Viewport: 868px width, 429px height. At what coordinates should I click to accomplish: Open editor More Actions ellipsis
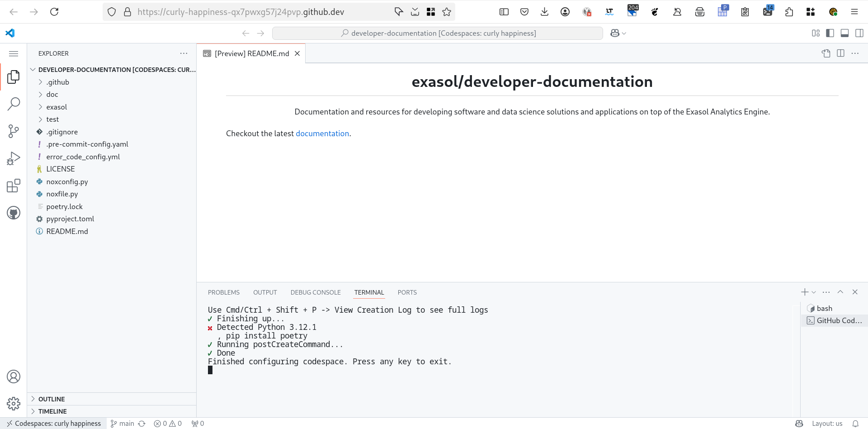tap(855, 53)
